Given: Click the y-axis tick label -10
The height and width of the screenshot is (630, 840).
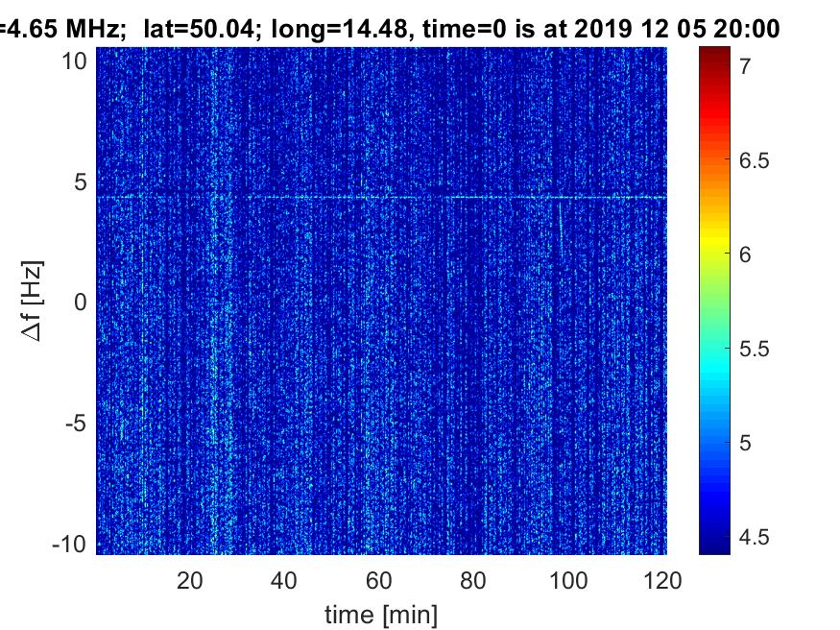Looking at the screenshot, I should 73,543.
